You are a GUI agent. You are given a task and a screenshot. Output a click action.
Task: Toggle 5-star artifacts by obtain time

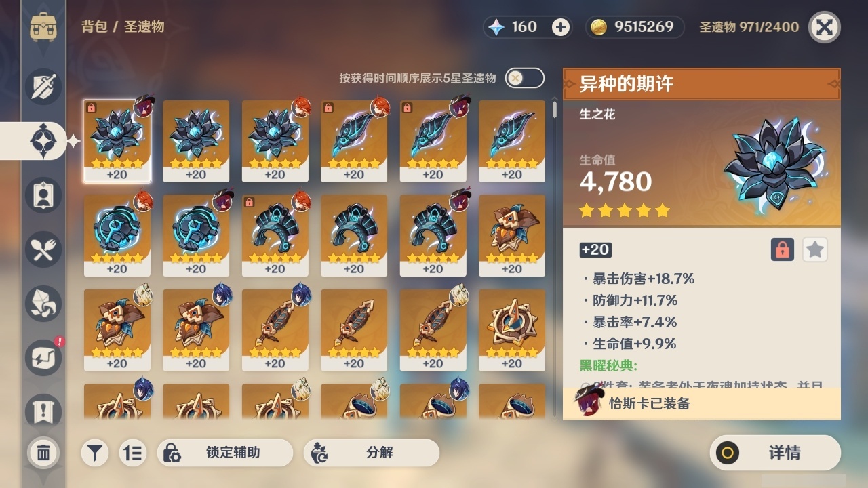524,78
